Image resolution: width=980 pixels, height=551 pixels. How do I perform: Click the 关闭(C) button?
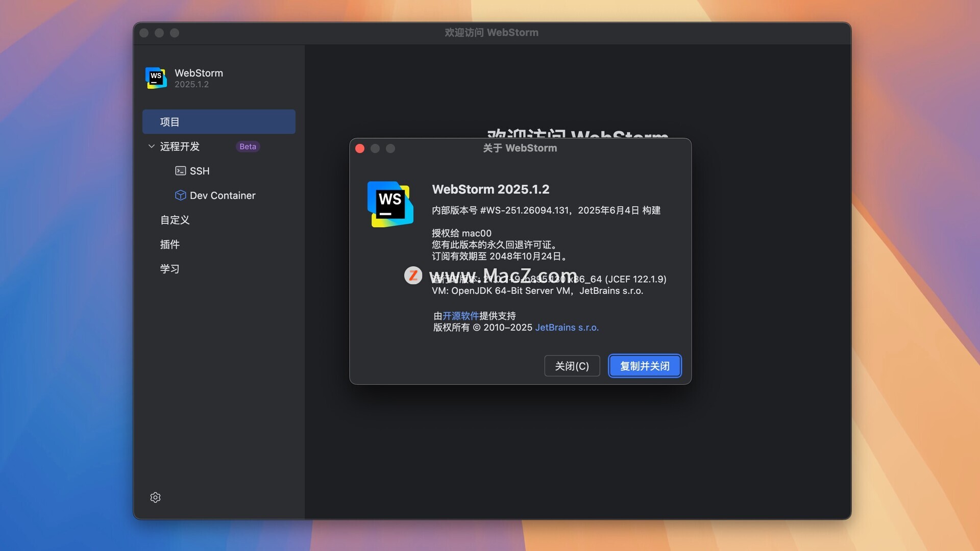coord(572,366)
